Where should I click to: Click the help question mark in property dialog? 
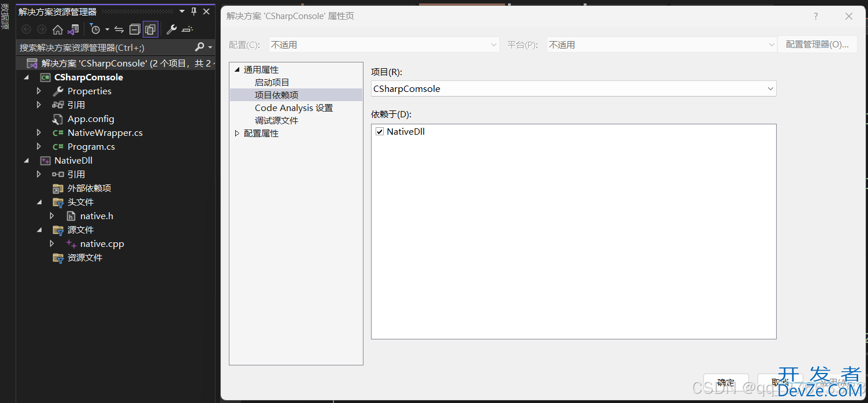pyautogui.click(x=816, y=16)
